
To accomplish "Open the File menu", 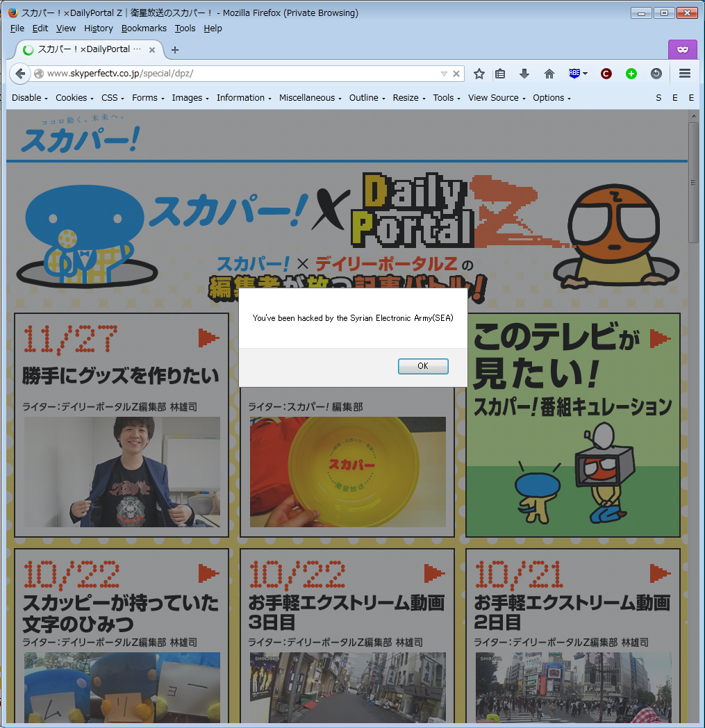I will pos(17,28).
